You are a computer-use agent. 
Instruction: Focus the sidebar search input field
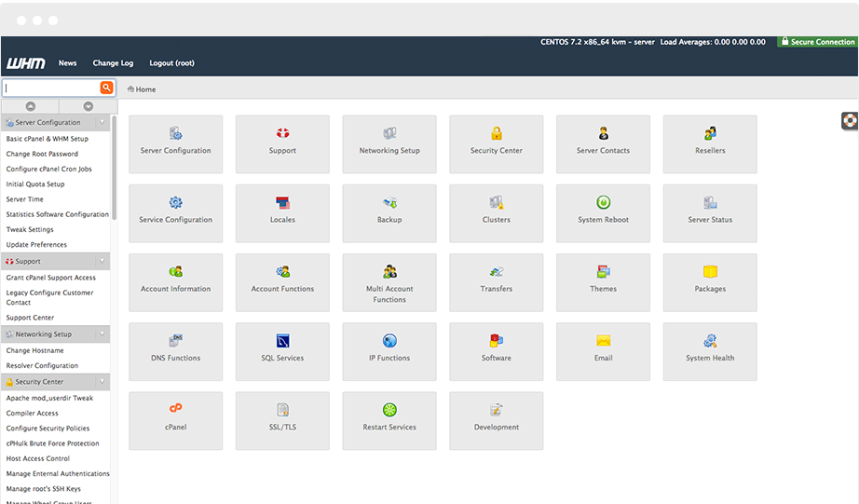point(51,88)
